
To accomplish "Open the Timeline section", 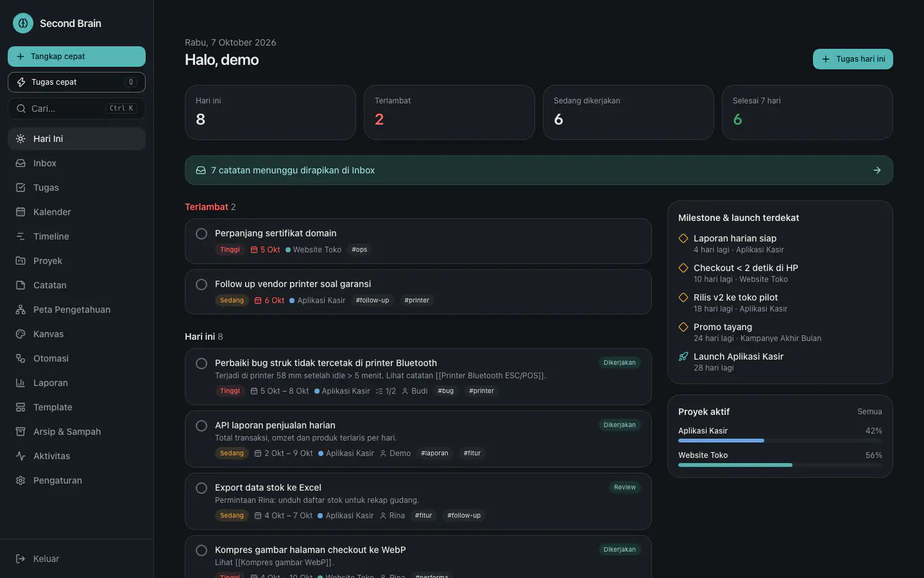I will point(76,236).
